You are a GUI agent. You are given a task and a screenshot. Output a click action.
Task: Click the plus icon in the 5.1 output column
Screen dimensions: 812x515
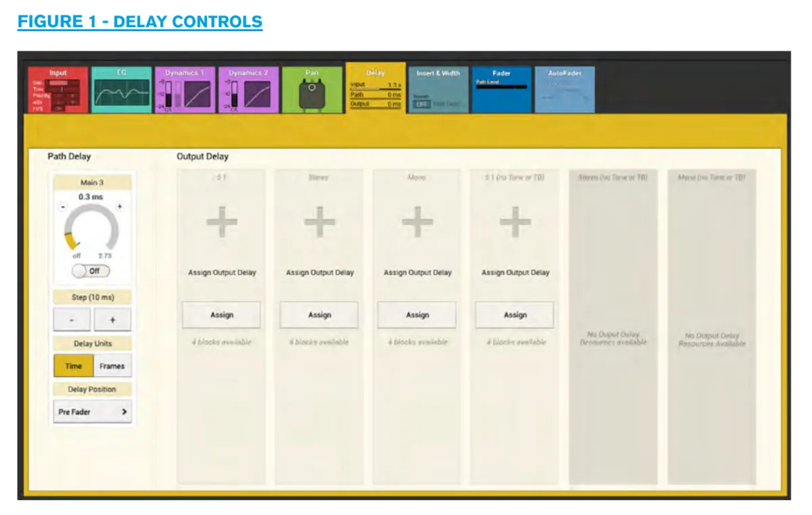coord(222,221)
